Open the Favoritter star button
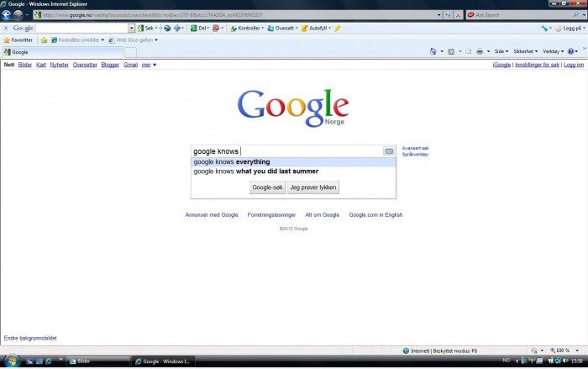This screenshot has height=369, width=588. coord(18,40)
